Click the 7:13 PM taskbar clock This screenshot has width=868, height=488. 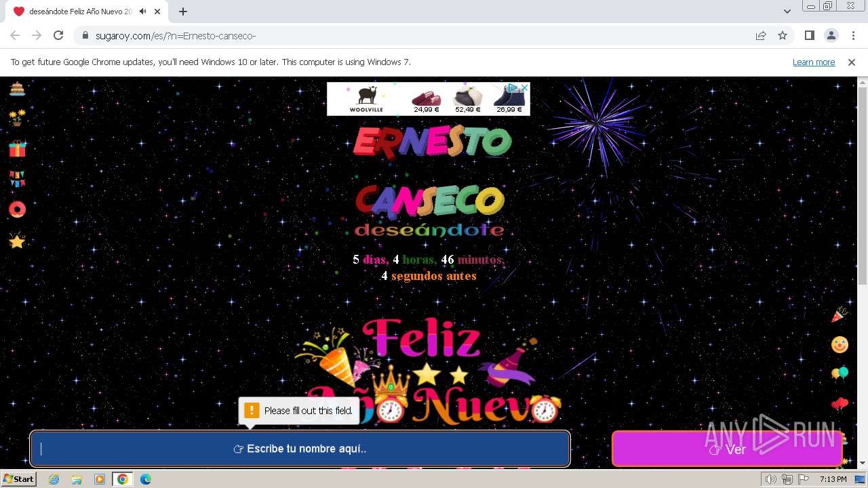click(x=833, y=479)
